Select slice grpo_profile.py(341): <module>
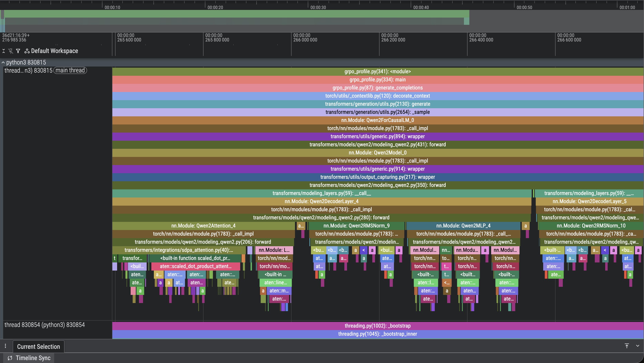This screenshot has width=644, height=363. [x=378, y=71]
